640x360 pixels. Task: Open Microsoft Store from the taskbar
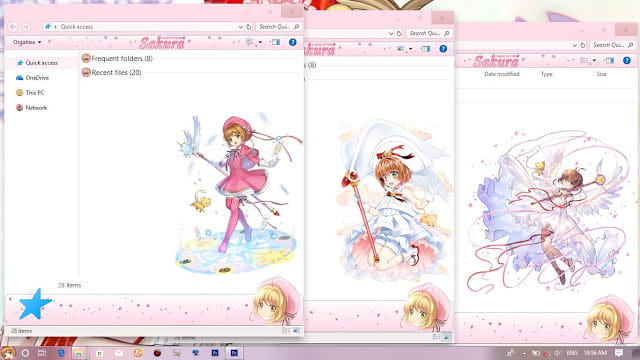(99, 353)
